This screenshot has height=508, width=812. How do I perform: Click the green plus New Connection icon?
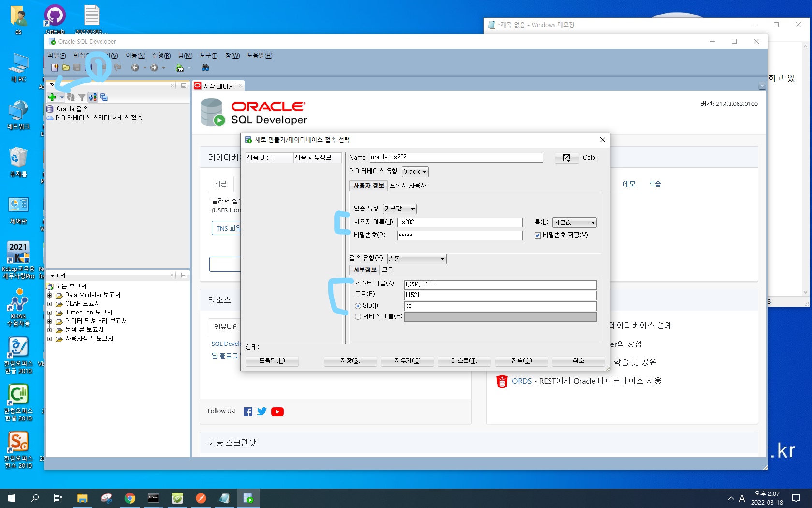[52, 97]
